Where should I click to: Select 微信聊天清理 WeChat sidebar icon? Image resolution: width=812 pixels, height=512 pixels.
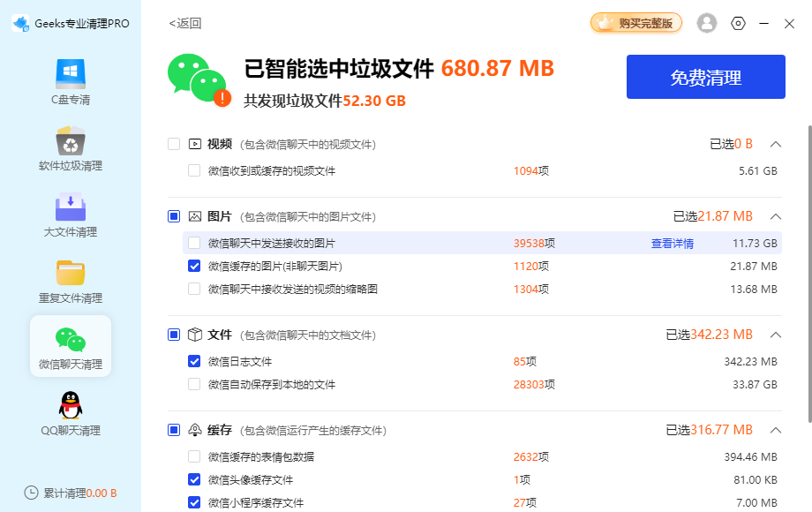(x=71, y=340)
